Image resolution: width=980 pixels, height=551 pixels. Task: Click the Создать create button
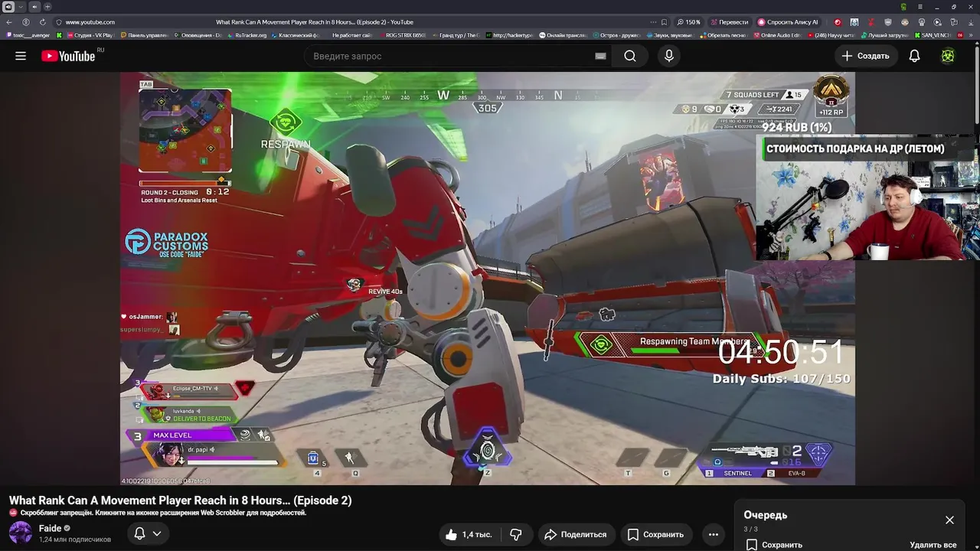865,56
